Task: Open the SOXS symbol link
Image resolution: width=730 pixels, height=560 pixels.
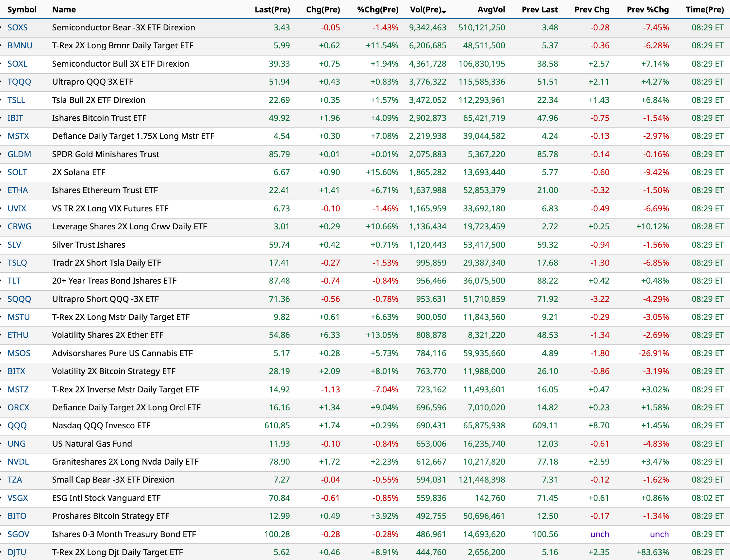Action: tap(17, 27)
